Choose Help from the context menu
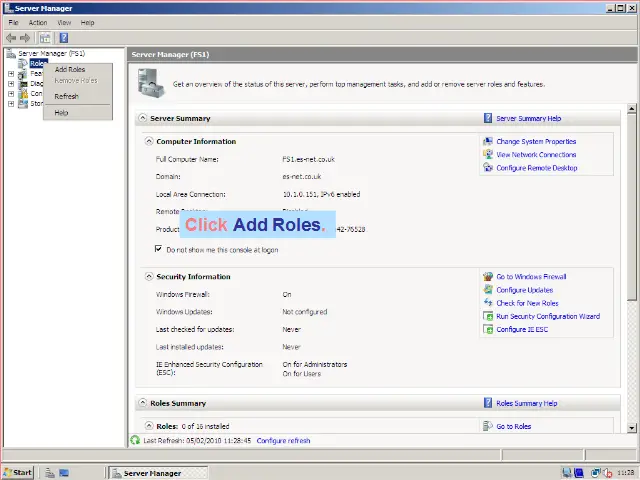640x480 pixels. tap(78, 113)
